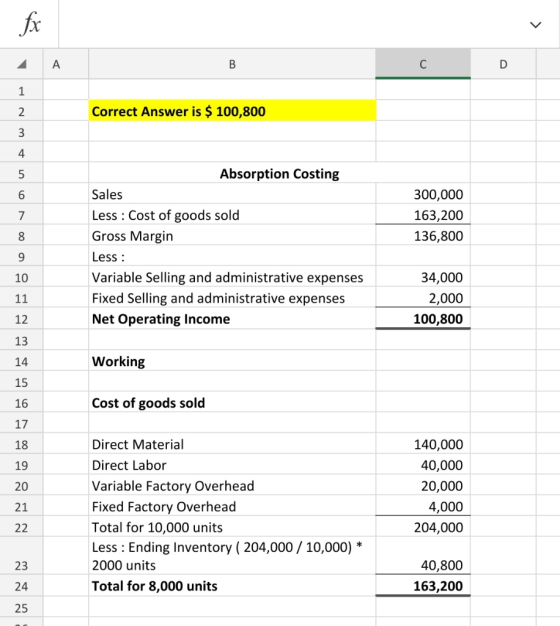560x626 pixels.
Task: Select the 'Working' heading cell
Action: [232, 361]
